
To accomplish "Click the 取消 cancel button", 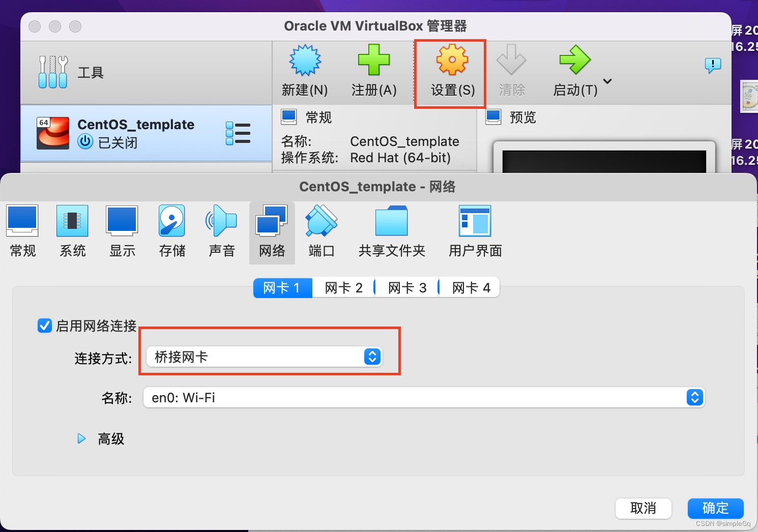I will click(643, 508).
